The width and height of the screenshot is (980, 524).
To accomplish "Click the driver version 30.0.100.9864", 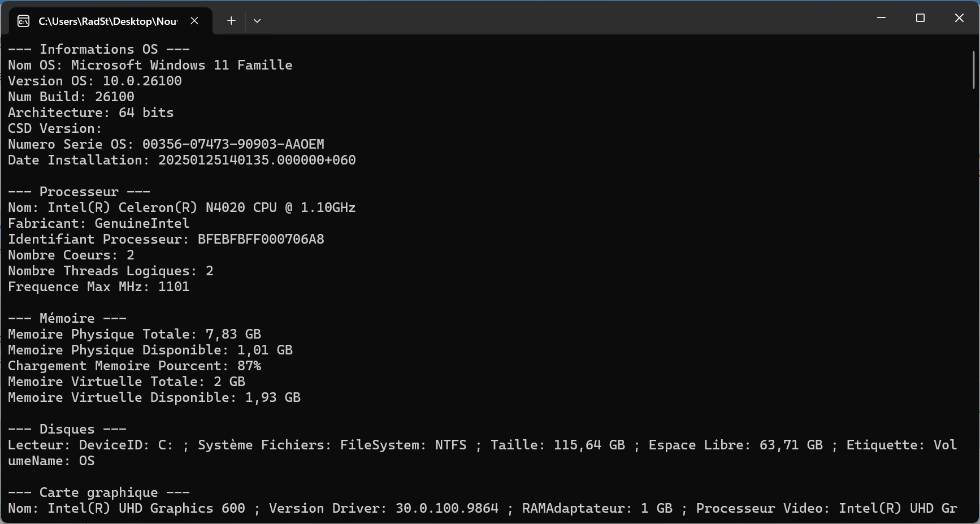I will [446, 508].
